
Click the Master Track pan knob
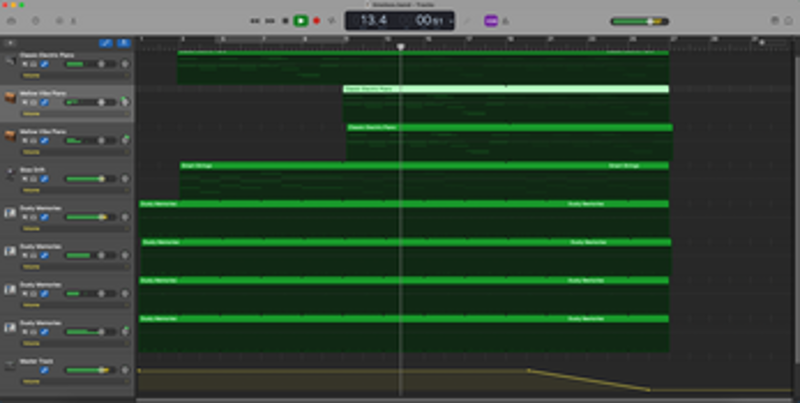pos(124,370)
